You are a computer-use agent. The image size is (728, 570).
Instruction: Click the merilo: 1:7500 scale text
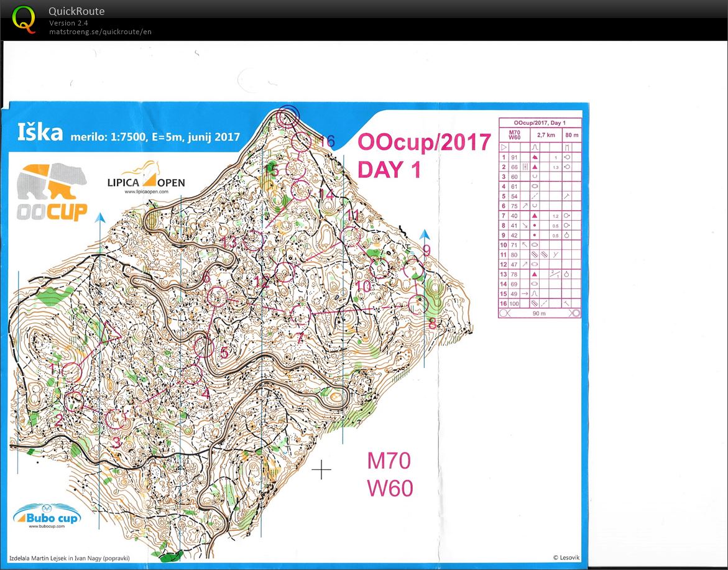coord(155,137)
